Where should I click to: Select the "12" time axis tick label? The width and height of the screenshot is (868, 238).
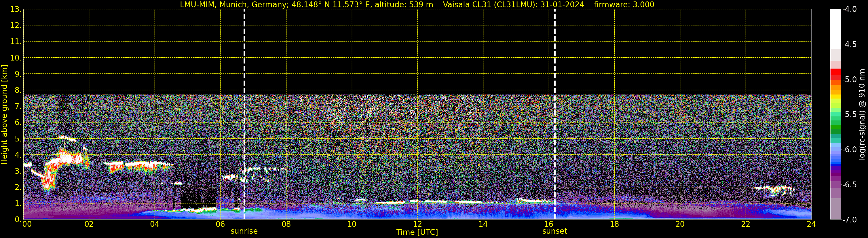click(x=417, y=224)
